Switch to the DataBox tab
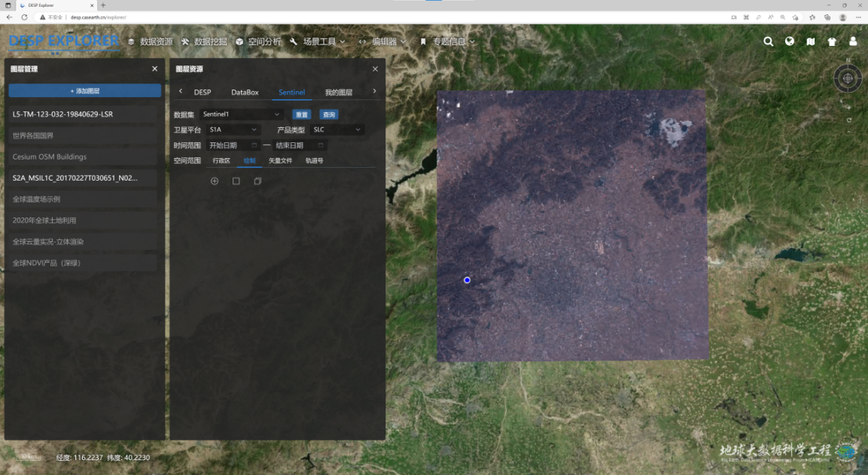The image size is (868, 475). [x=245, y=93]
